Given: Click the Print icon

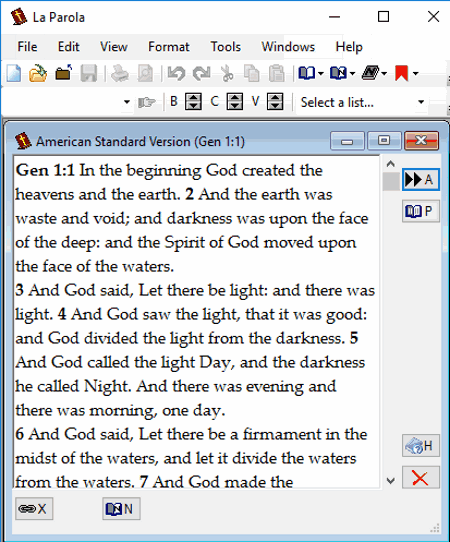Looking at the screenshot, I should pos(120,73).
